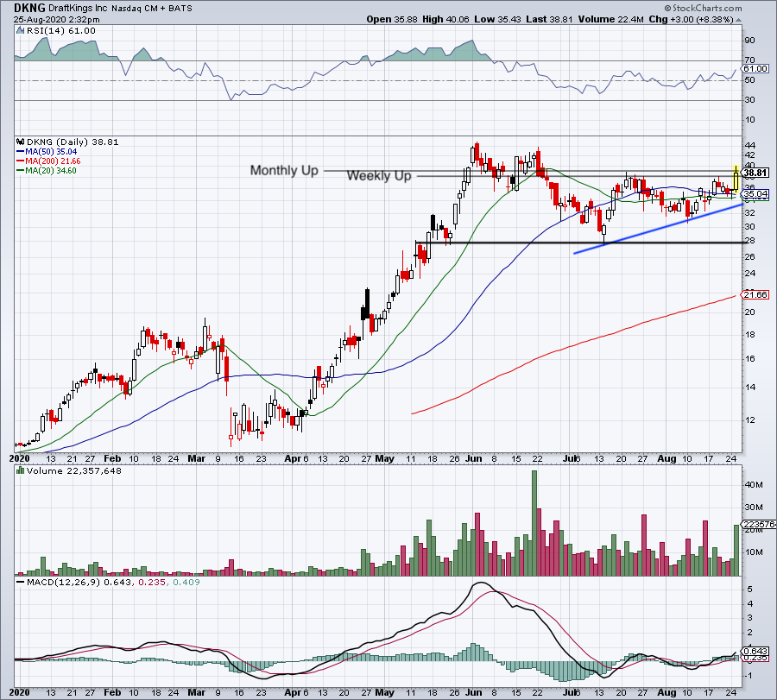Click the volume bars icon beside Volume label
Viewport: 777px width, 700px height.
21,470
